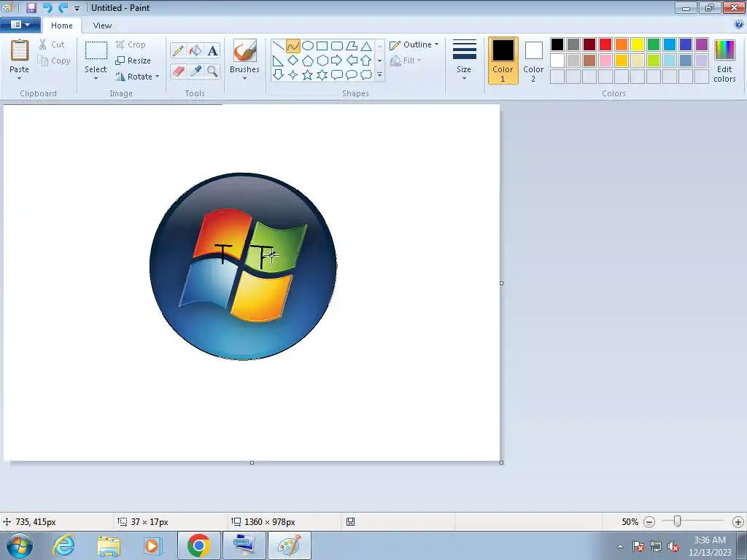747x560 pixels.
Task: Pick the Eraser tool
Action: 178,71
